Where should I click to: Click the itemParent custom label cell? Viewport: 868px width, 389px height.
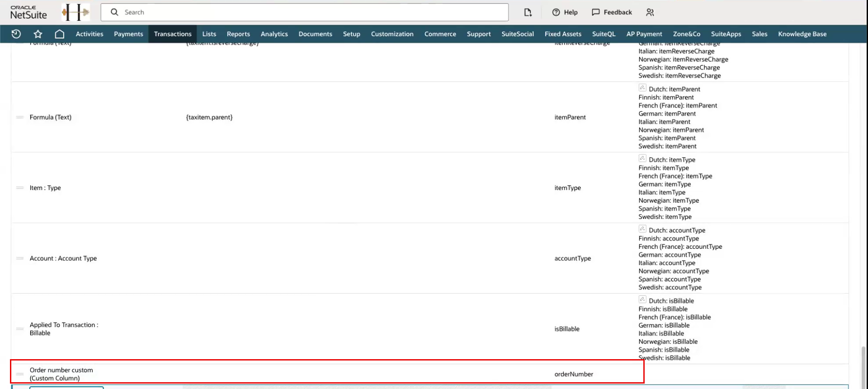(x=570, y=117)
